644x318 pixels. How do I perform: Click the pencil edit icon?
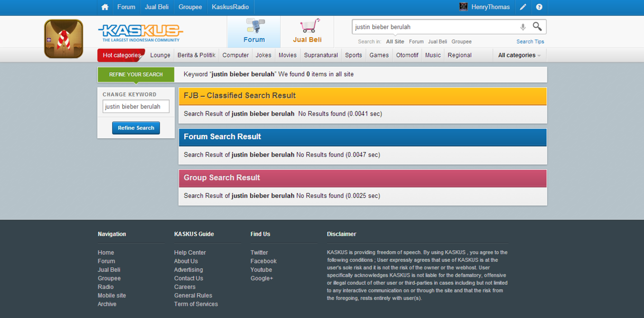click(x=523, y=7)
